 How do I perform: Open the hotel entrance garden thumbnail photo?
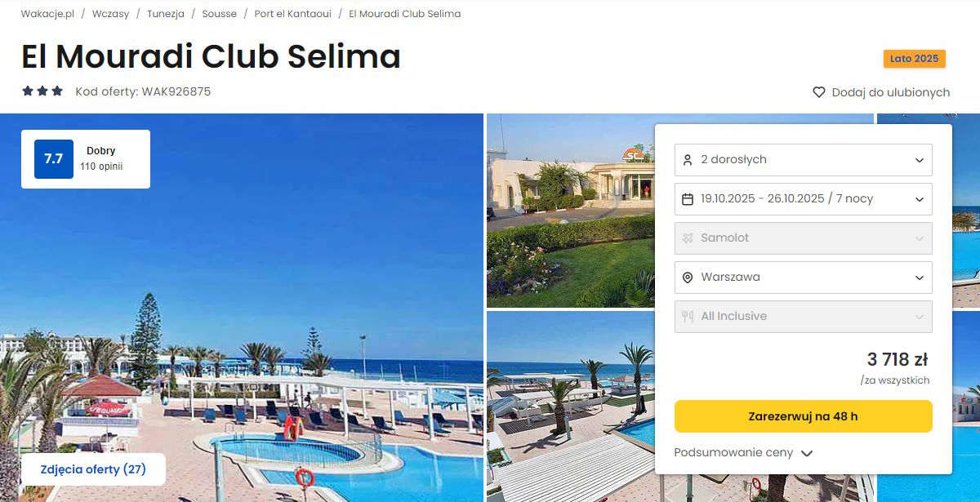pos(571,211)
